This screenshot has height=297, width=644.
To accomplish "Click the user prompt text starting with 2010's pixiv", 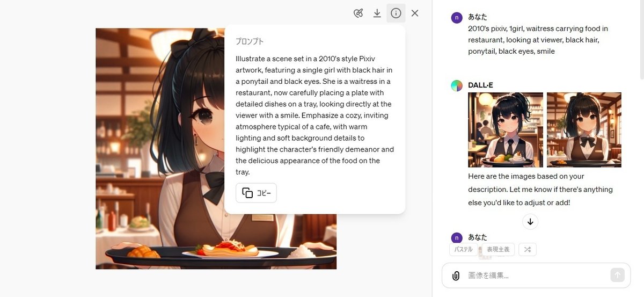I will coord(538,40).
